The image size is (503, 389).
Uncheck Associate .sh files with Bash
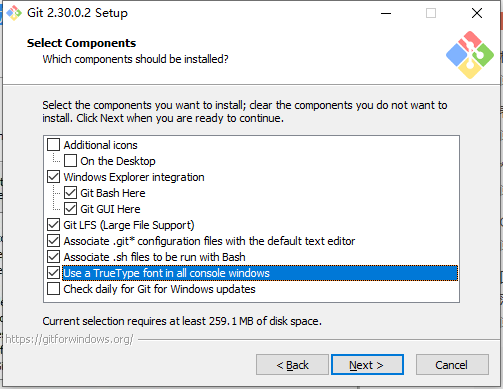point(53,257)
